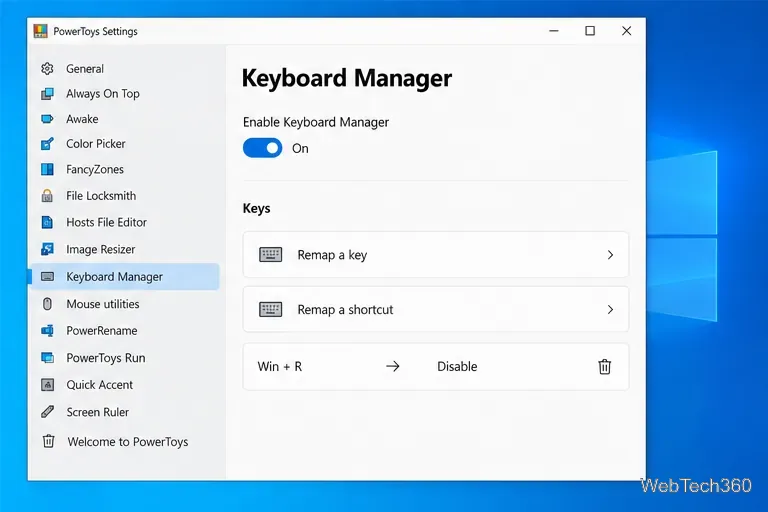Click the Always On Top icon

point(47,94)
